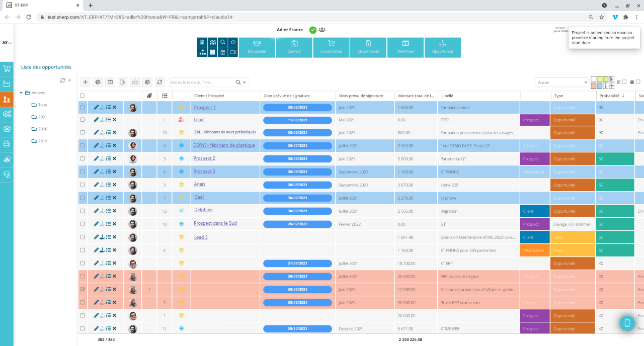Collapse the Années tree node
This screenshot has width=644, height=346.
pyautogui.click(x=21, y=93)
